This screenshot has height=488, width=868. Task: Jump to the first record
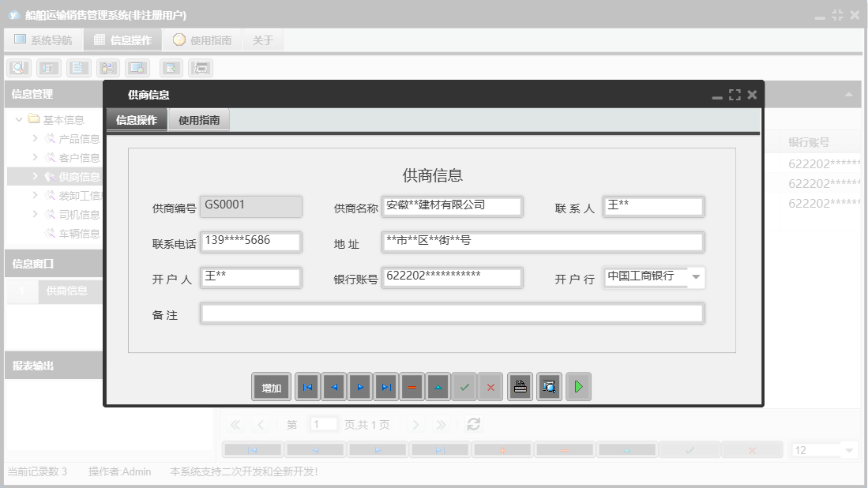(308, 386)
